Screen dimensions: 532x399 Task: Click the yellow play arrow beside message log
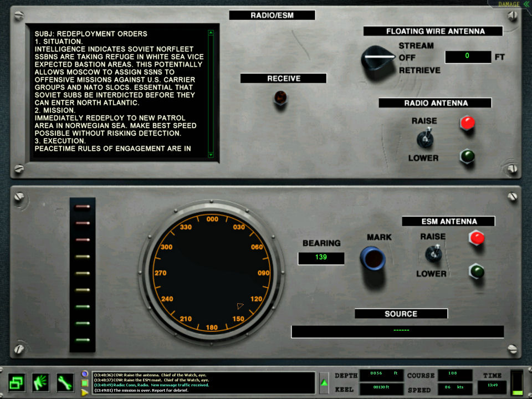click(x=85, y=392)
